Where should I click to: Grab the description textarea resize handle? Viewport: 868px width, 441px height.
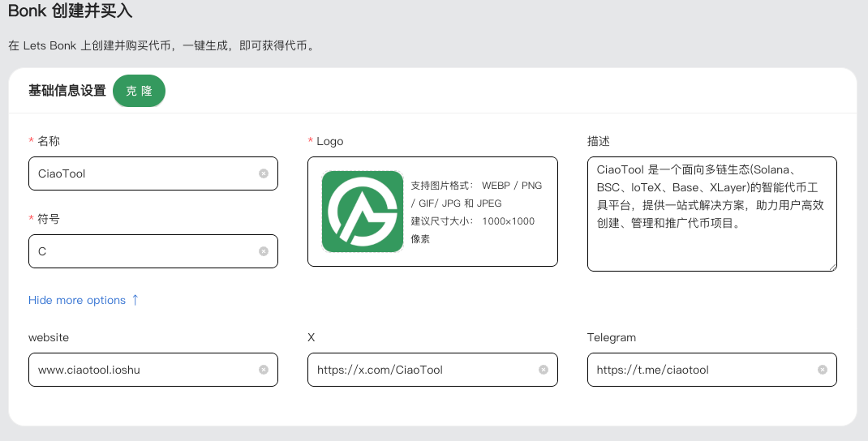pyautogui.click(x=831, y=266)
